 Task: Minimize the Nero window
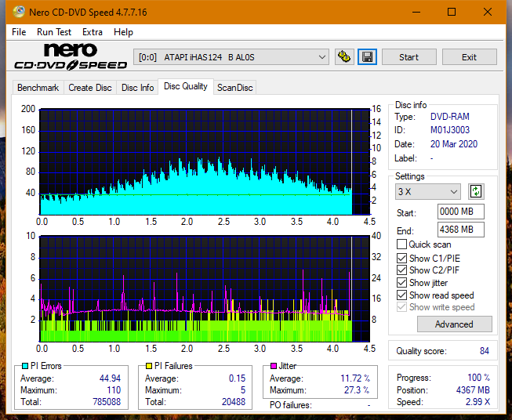tap(416, 12)
